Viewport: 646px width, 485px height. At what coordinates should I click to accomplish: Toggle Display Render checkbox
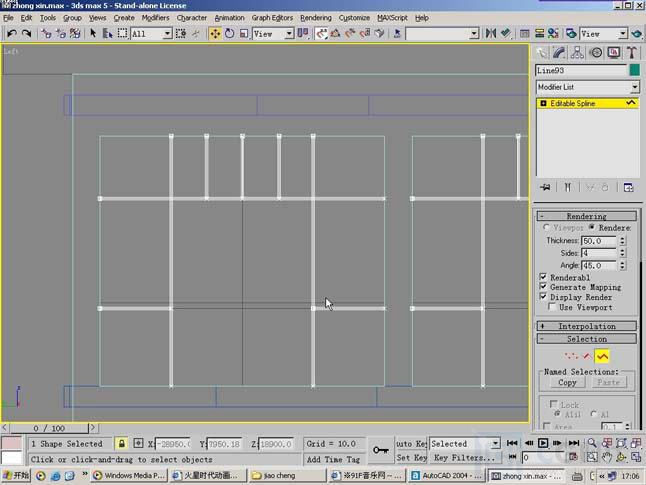(543, 297)
